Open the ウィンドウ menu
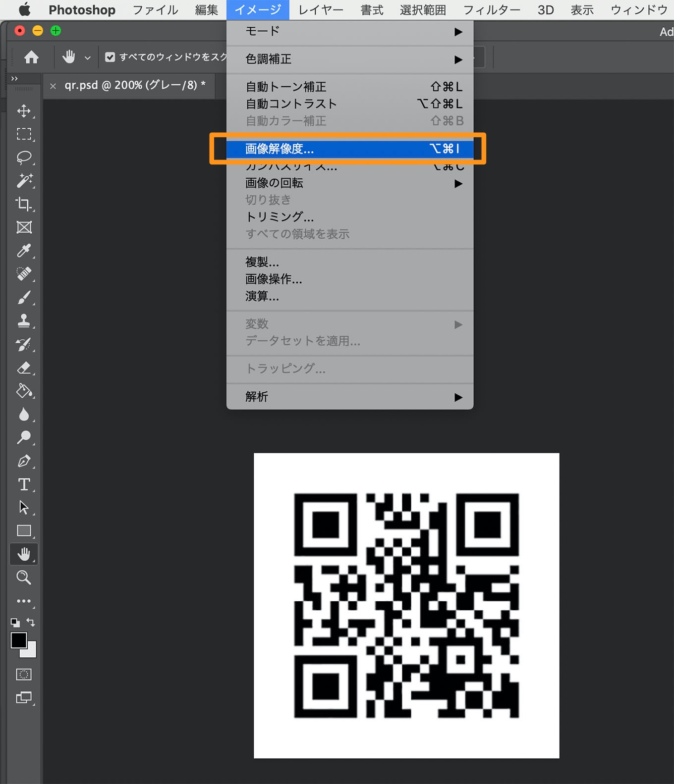Screen dimensions: 674x784 pos(639,10)
